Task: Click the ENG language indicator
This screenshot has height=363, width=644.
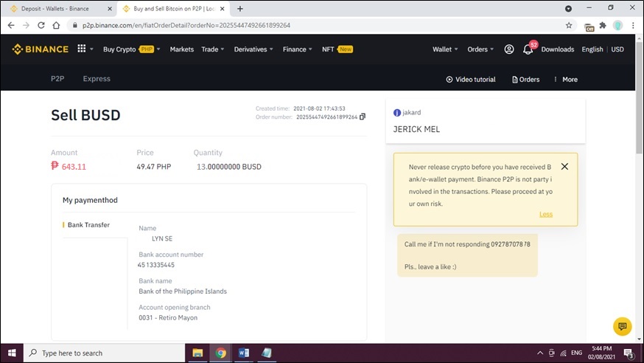Action: (x=577, y=353)
